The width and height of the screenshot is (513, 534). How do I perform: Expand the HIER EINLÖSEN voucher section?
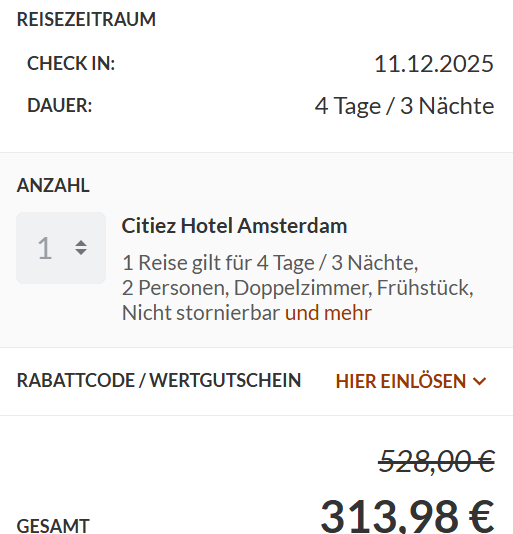coord(411,381)
